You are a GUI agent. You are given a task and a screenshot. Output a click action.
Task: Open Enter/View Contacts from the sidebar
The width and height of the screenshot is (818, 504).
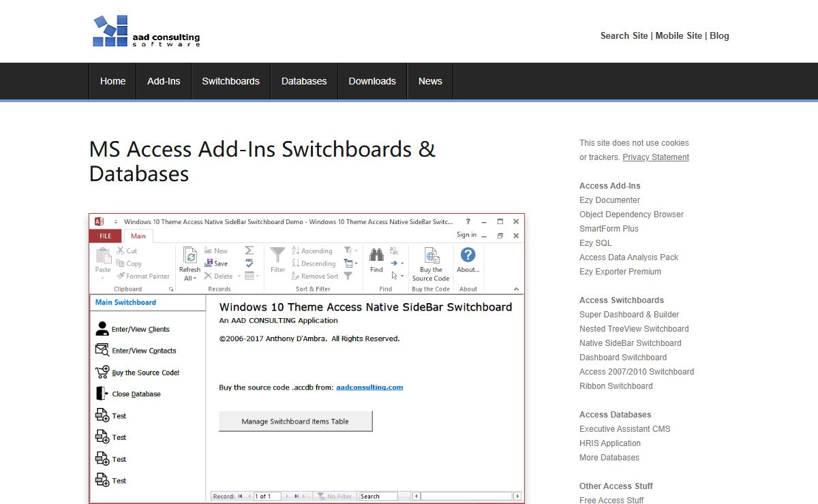[136, 351]
